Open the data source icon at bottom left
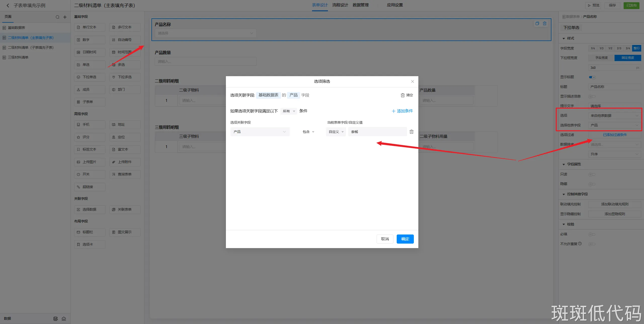Screen dimensions: 644x324 pyautogui.click(x=56, y=319)
